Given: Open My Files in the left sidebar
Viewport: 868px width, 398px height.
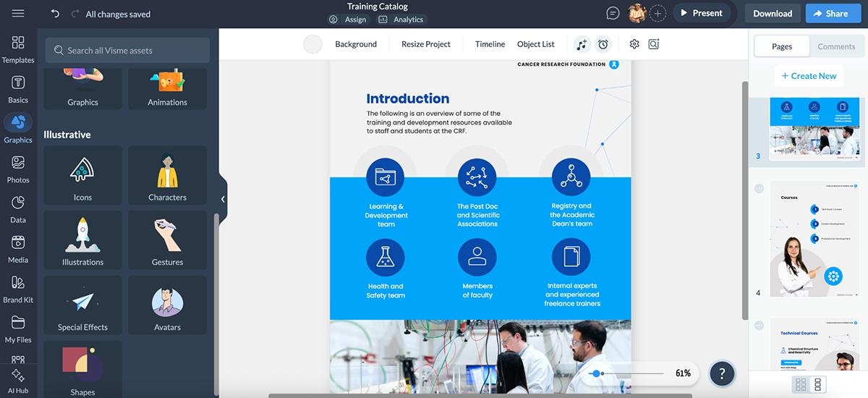Looking at the screenshot, I should point(18,329).
